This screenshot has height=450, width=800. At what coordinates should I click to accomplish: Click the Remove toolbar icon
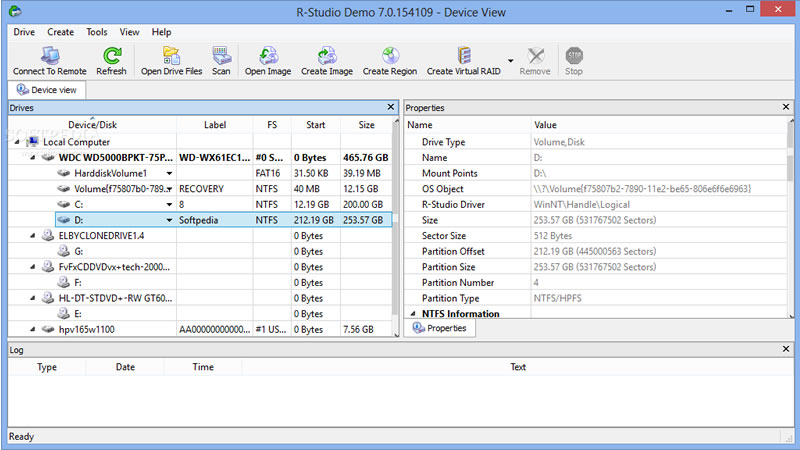[535, 55]
